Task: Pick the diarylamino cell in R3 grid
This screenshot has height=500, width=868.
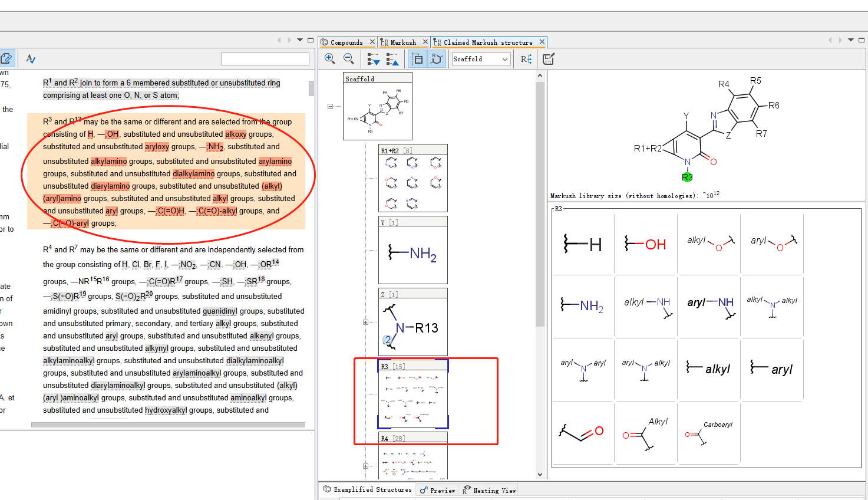Action: 583,369
